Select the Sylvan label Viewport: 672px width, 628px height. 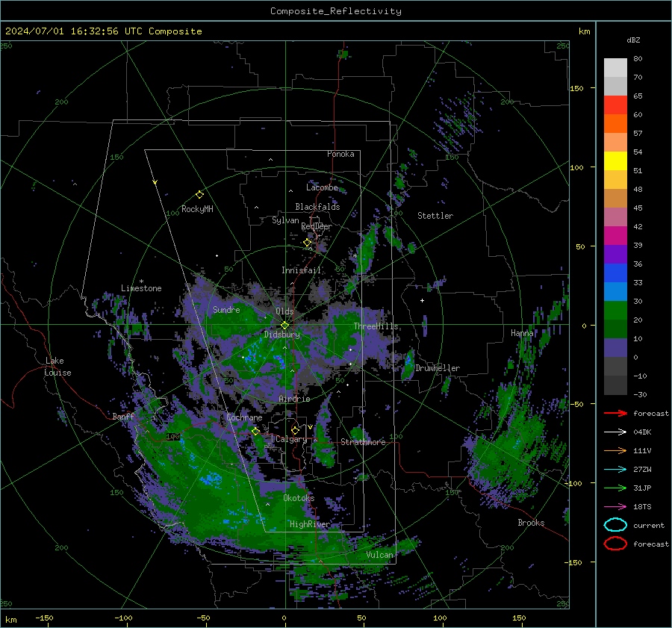pos(285,220)
